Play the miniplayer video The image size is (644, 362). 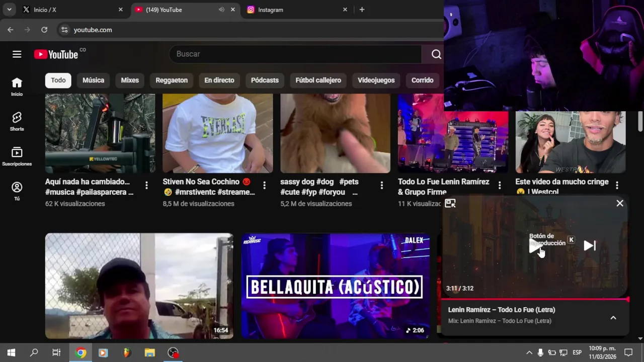[535, 246]
